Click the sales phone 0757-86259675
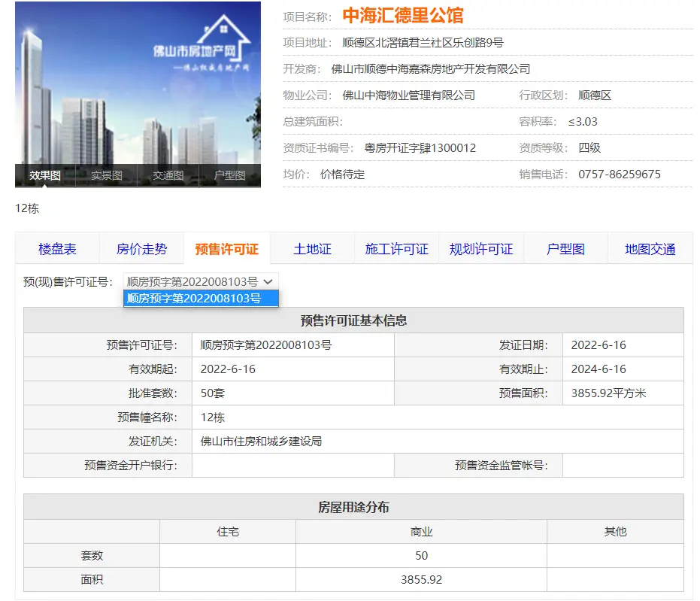This screenshot has width=700, height=601. click(620, 175)
